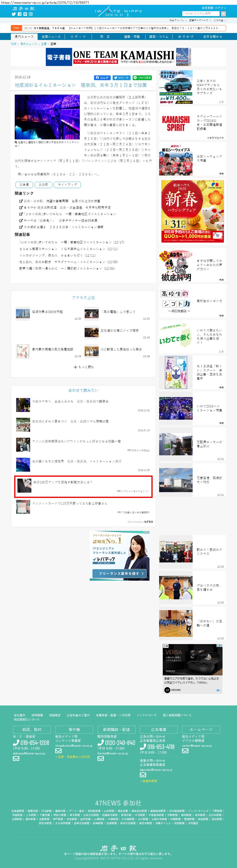Open the Facebook icon in header
Image resolution: width=237 pixels, height=868 pixels.
coord(20,14)
